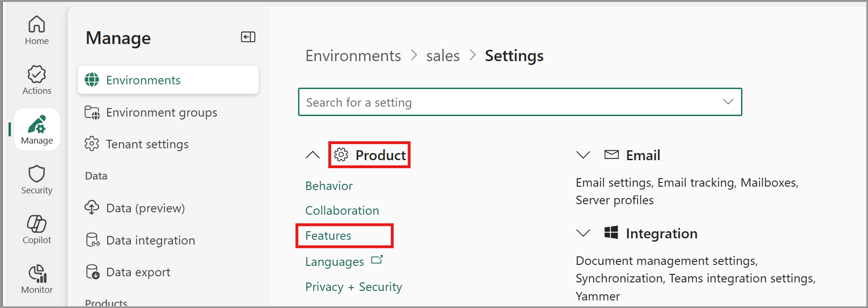Collapse the Manage panel with the arrow icon
Viewport: 868px width, 308px height.
[248, 36]
